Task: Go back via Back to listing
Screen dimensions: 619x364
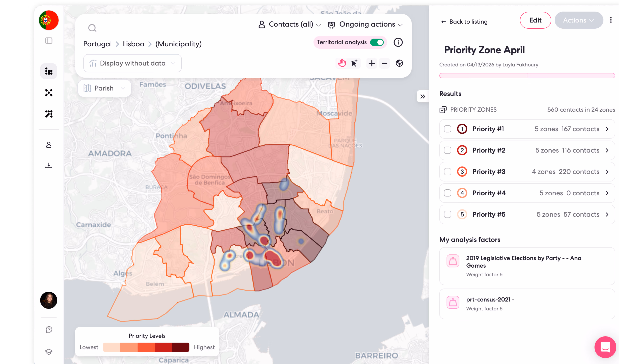Action: tap(464, 22)
